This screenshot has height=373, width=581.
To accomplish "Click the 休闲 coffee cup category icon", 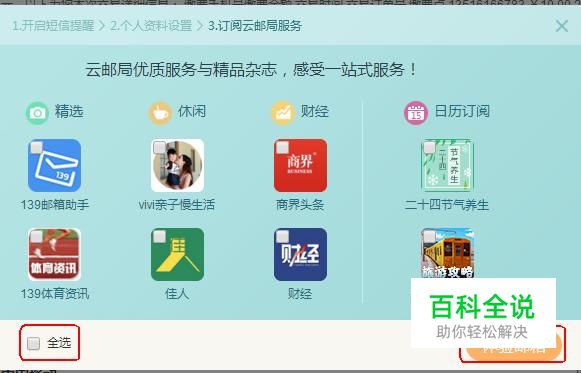I will [160, 113].
